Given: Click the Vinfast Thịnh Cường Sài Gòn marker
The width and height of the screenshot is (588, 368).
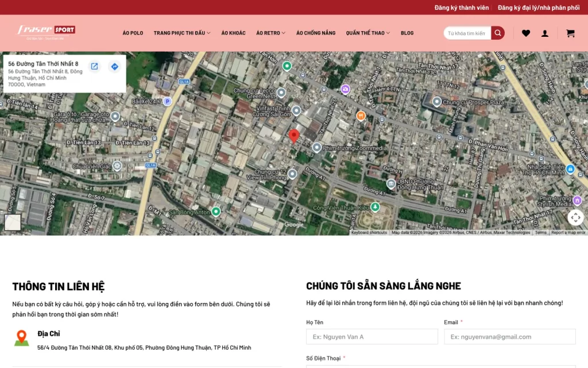Looking at the screenshot, I should click(x=296, y=110).
